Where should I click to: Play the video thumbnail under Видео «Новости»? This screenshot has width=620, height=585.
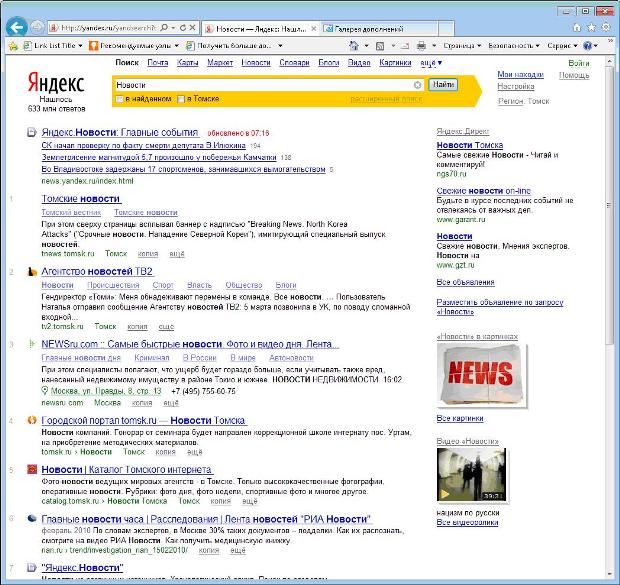click(x=471, y=475)
